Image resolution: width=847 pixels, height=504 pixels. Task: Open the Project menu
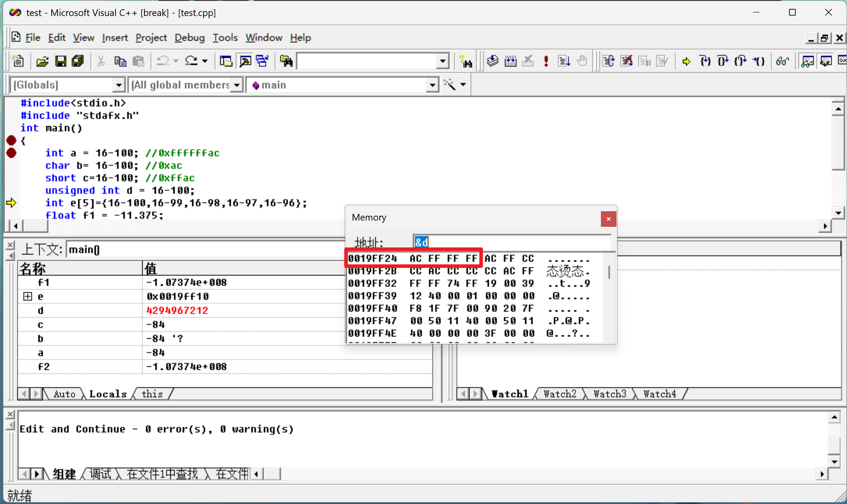[151, 38]
